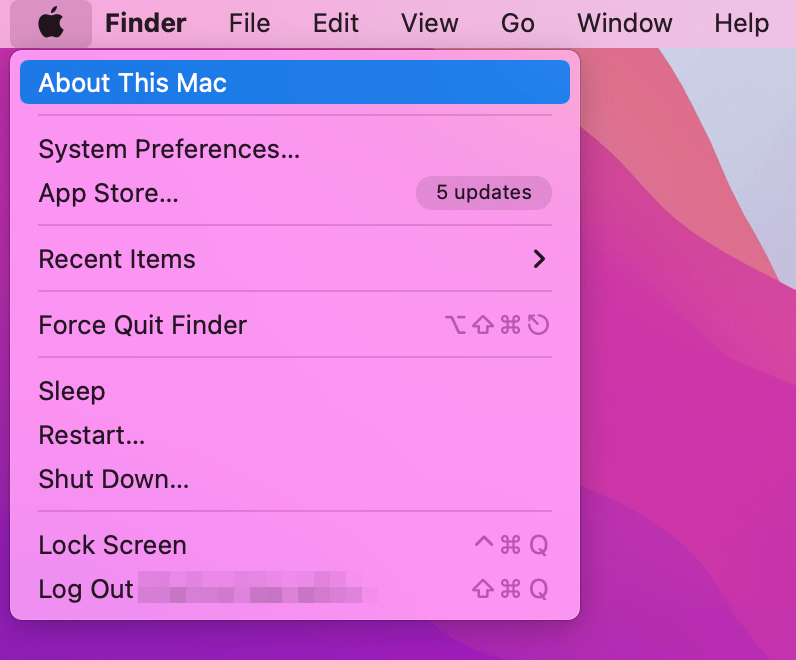Choose Shut Down… option
This screenshot has height=660, width=796.
(295, 479)
